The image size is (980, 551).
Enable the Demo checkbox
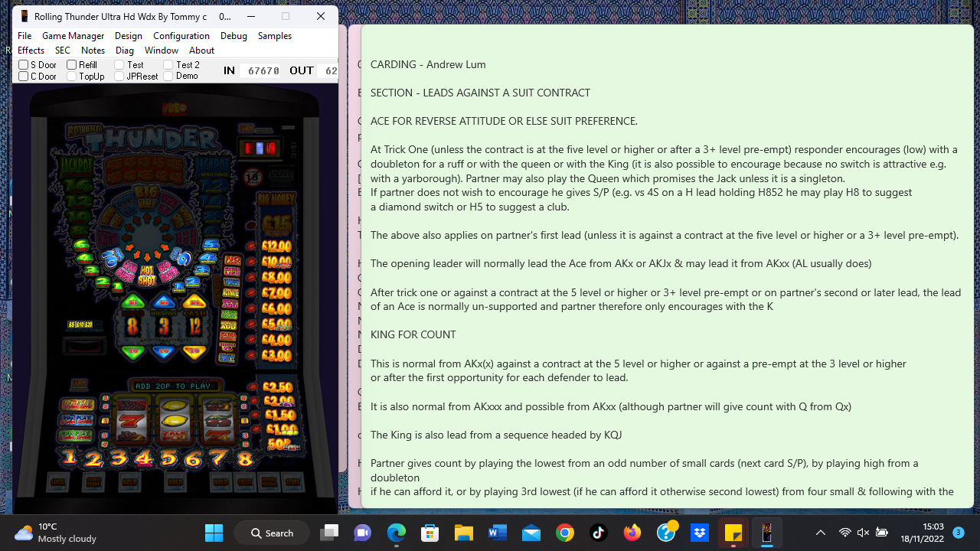pos(168,77)
